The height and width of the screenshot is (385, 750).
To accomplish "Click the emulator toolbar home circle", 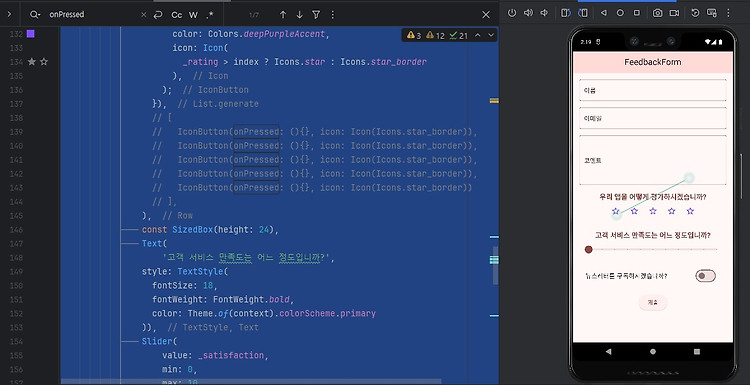I will (x=620, y=13).
